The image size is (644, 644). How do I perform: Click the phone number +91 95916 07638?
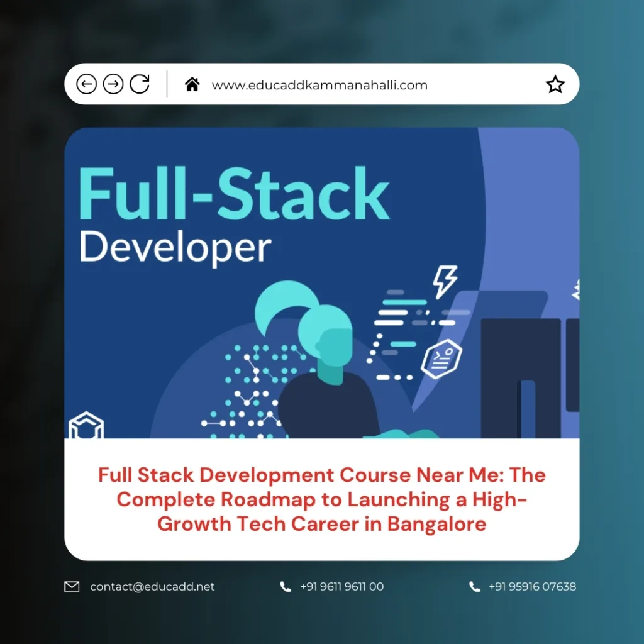[532, 586]
